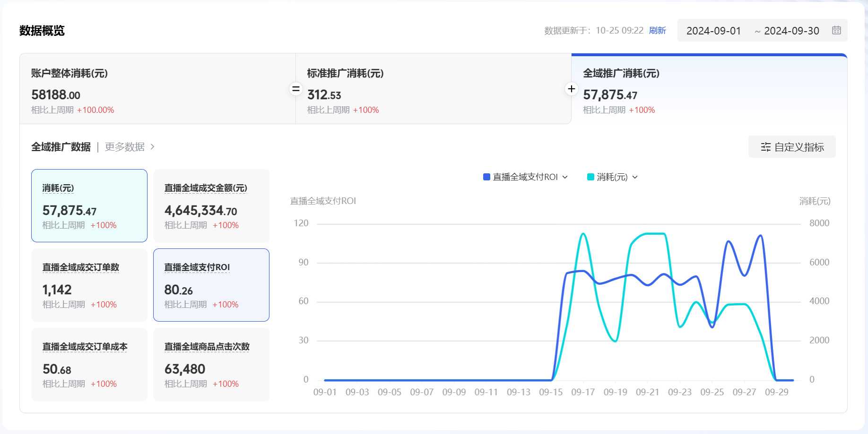Viewport: 868px width, 434px height.
Task: Open the calendar icon in date picker
Action: pos(836,30)
